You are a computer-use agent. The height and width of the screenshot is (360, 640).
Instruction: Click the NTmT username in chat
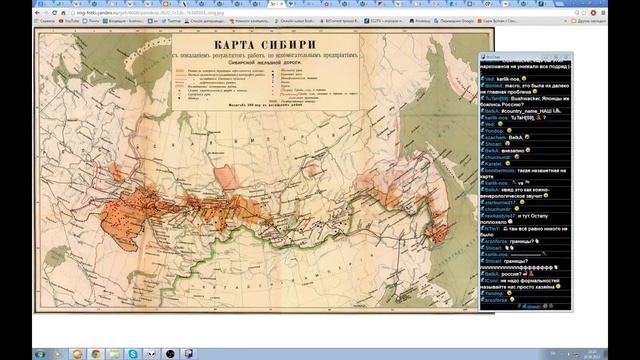492,229
